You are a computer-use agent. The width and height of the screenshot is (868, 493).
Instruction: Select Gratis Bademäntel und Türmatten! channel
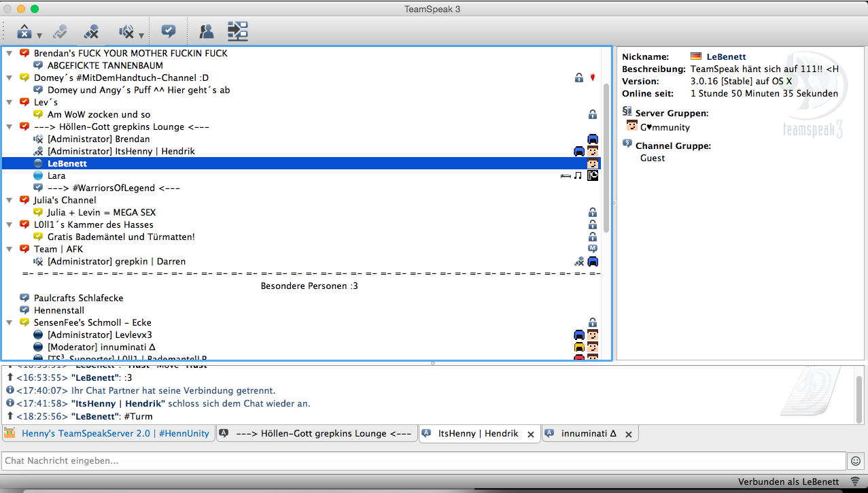pos(121,237)
